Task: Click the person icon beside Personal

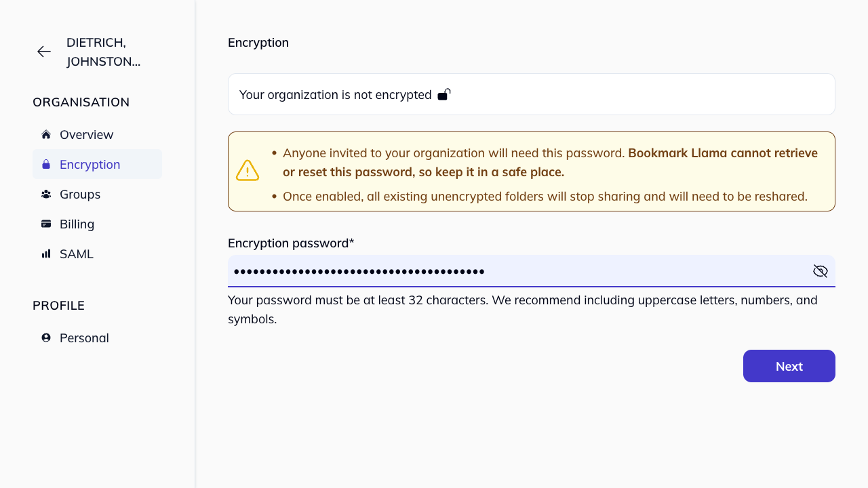Action: point(45,338)
